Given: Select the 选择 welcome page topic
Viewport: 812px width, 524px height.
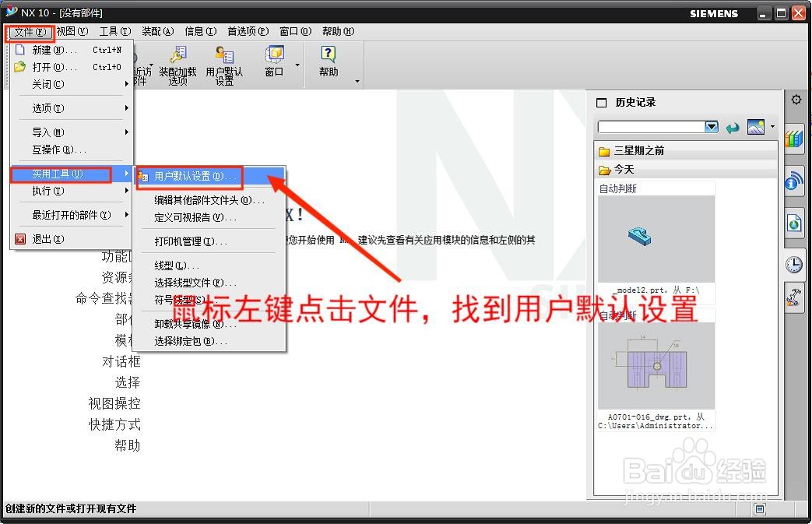Looking at the screenshot, I should [128, 382].
